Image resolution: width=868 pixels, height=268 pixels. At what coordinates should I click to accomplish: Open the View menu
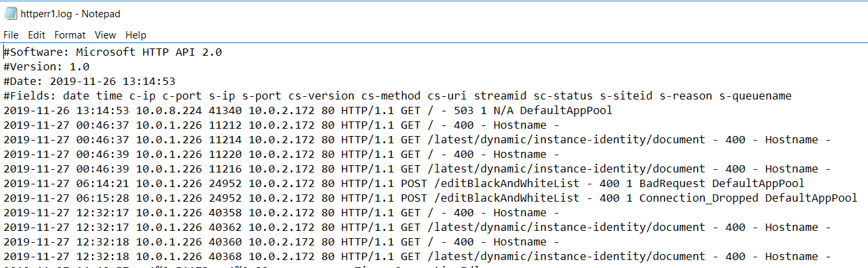[x=105, y=35]
